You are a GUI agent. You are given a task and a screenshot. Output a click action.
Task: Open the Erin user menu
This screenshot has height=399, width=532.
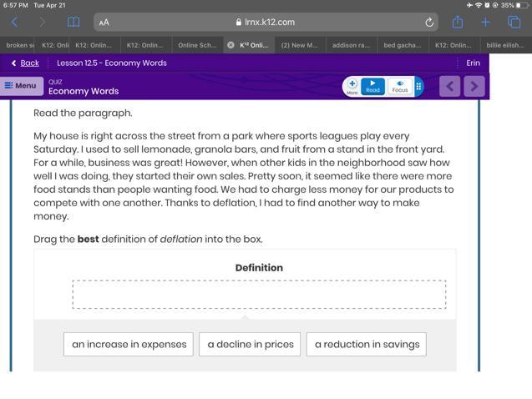473,63
